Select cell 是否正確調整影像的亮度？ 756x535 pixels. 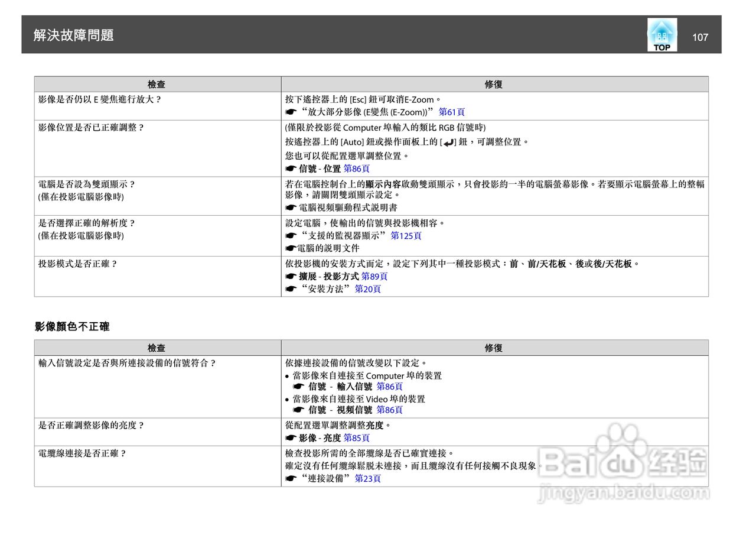pos(157,432)
